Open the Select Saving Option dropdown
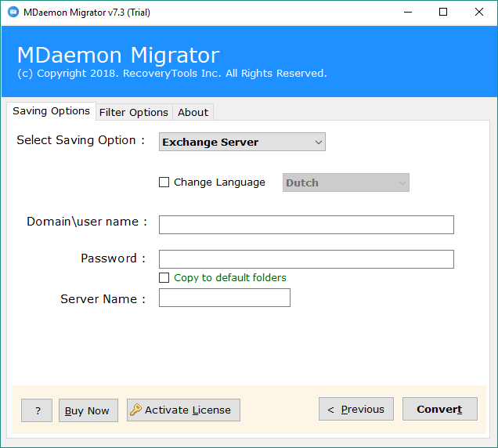The image size is (498, 448). pyautogui.click(x=242, y=142)
